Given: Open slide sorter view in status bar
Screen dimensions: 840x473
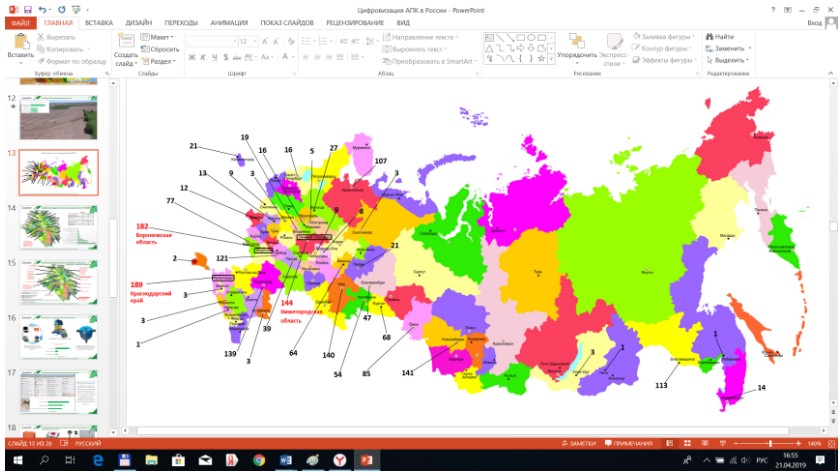Looking at the screenshot, I should [x=687, y=443].
